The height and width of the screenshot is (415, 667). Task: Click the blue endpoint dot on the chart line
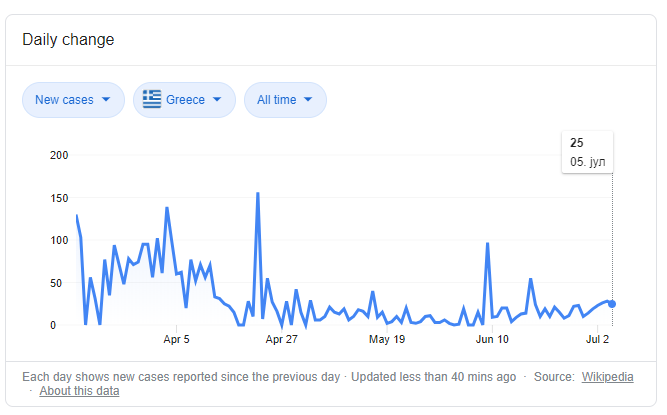(612, 304)
